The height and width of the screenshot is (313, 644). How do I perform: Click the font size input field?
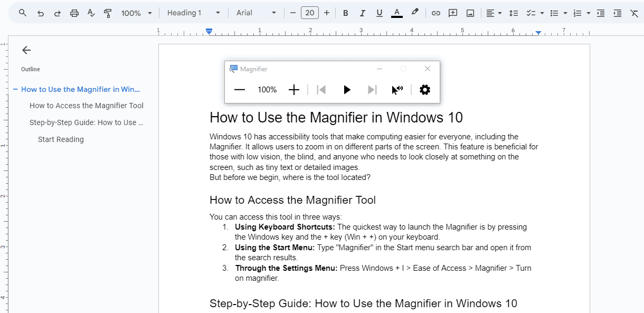tap(310, 13)
